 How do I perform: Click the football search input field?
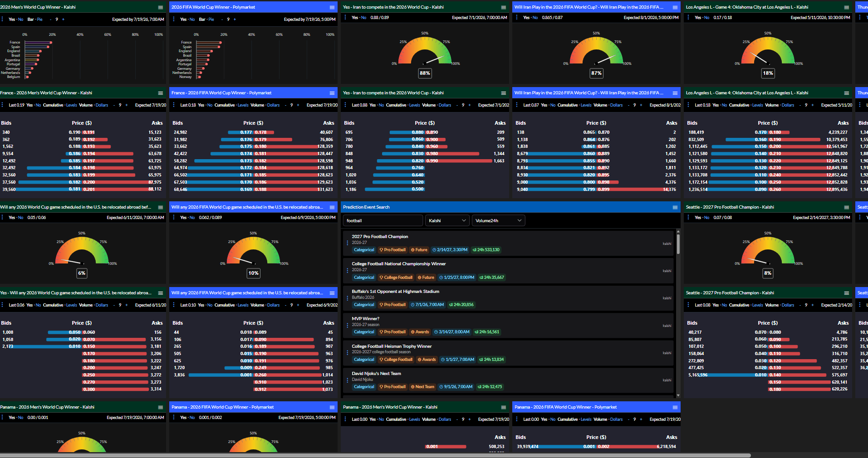pos(383,221)
